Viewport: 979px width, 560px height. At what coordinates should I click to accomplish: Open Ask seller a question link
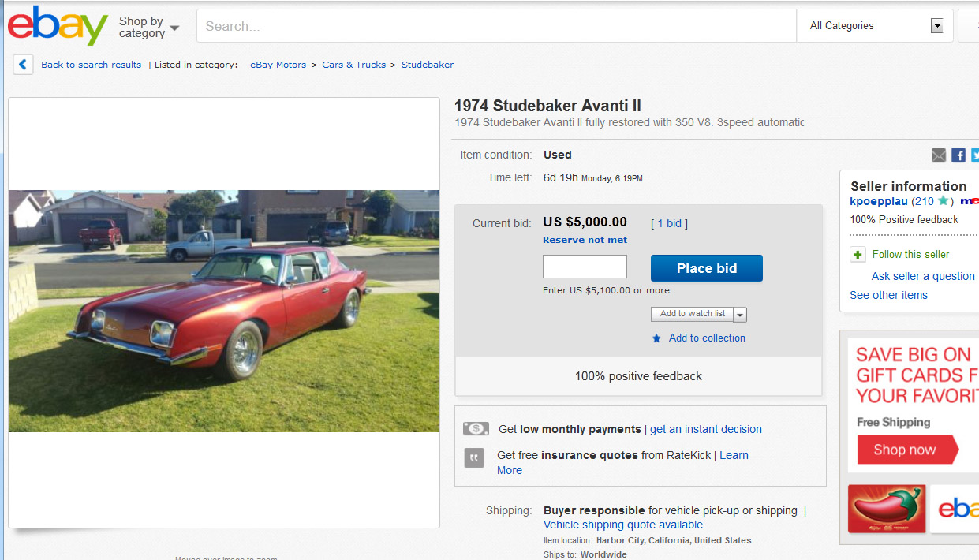click(x=923, y=276)
